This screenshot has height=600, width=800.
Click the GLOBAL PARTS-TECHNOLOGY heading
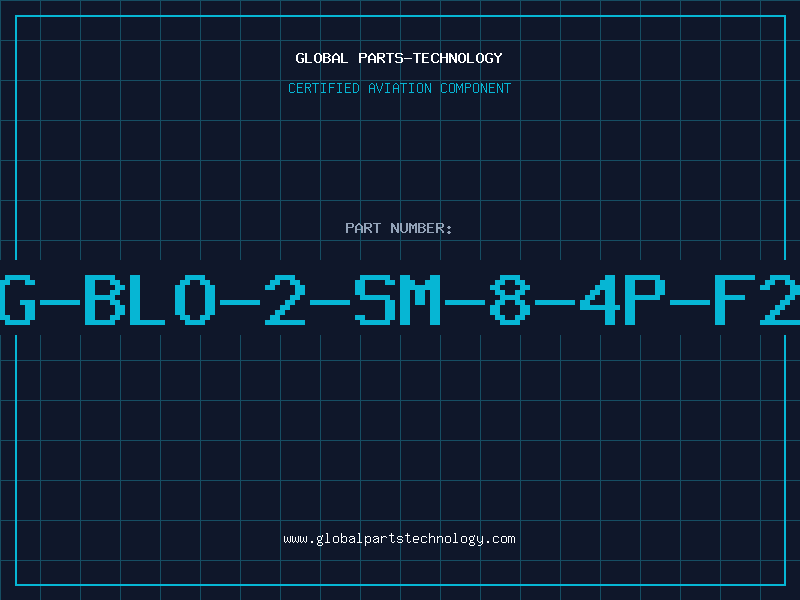tap(399, 58)
